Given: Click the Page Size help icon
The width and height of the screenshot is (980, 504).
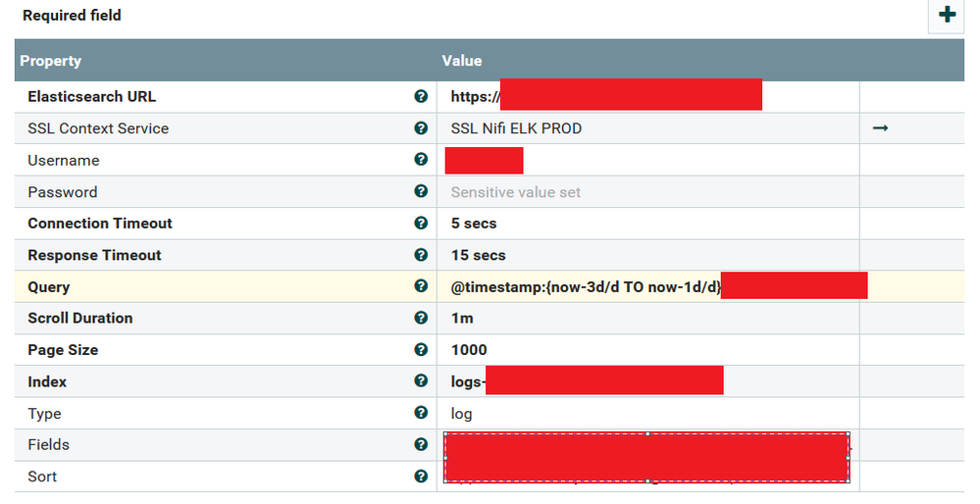Looking at the screenshot, I should point(421,349).
